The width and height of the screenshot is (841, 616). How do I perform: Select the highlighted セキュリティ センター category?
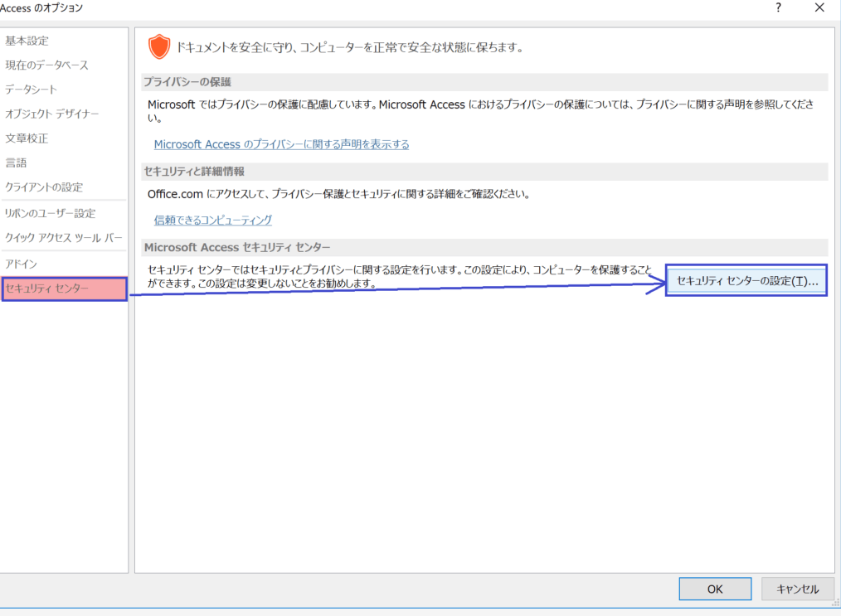(x=64, y=289)
